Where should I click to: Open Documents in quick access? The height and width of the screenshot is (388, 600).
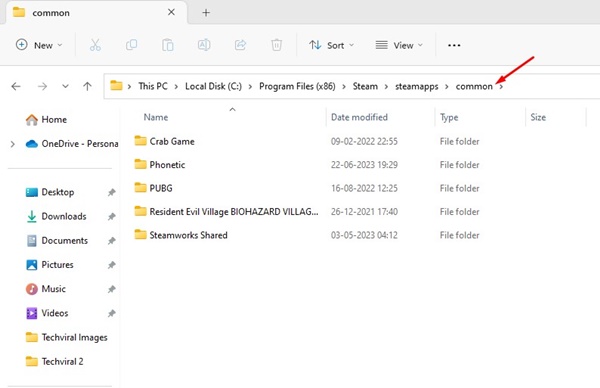tap(57, 240)
